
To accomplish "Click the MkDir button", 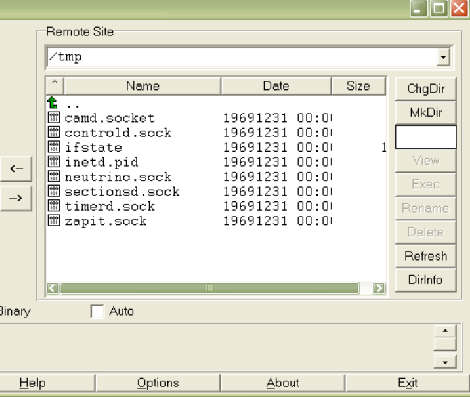I will [425, 112].
